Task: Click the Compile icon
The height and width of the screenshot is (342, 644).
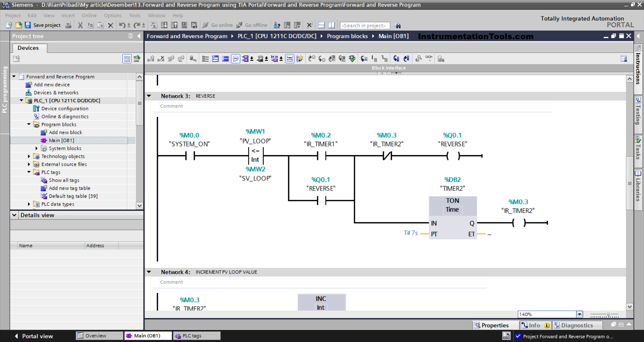Action: [154, 25]
